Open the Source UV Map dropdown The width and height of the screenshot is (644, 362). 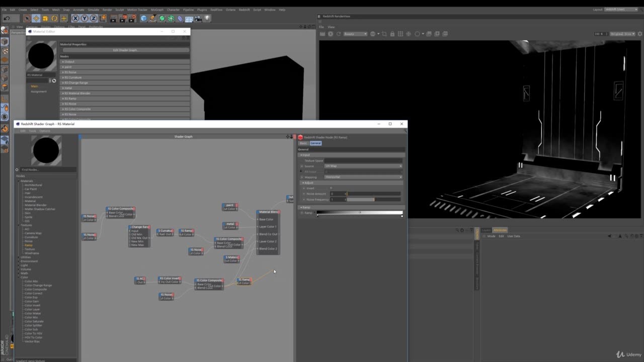click(x=363, y=166)
